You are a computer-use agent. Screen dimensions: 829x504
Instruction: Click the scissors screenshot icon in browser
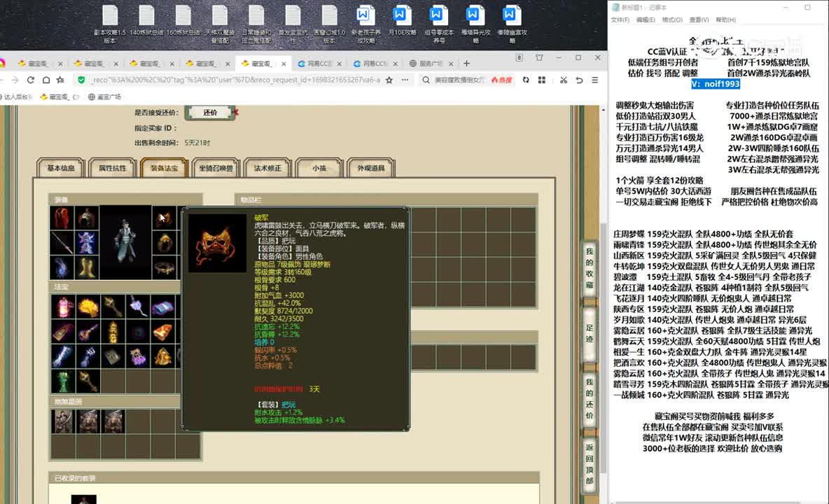[564, 80]
